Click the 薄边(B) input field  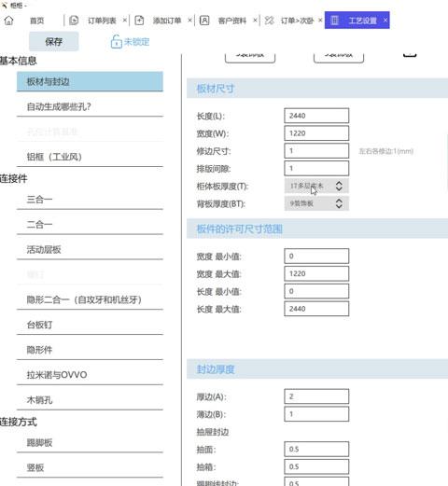[x=316, y=414]
